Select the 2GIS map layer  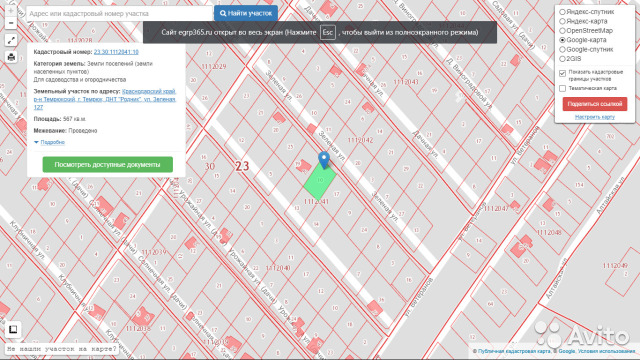(562, 59)
